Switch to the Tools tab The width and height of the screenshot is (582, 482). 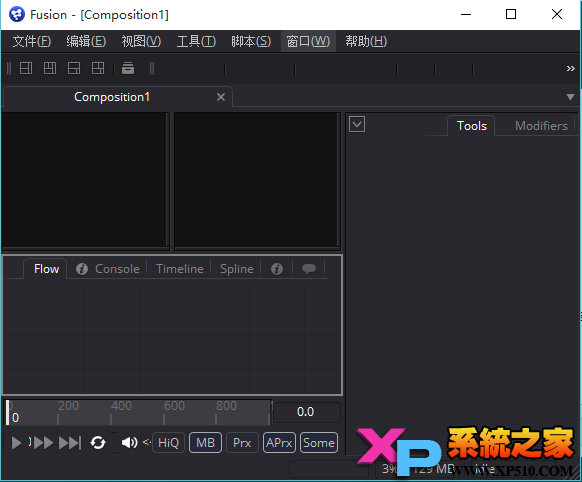pos(471,126)
